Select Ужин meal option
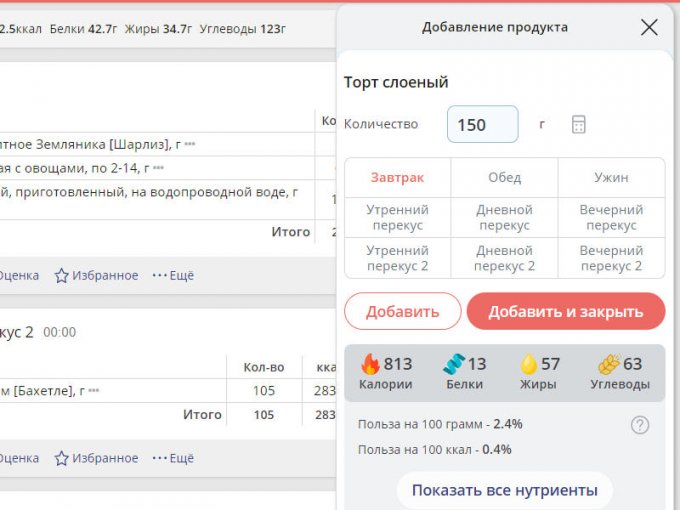 [611, 177]
